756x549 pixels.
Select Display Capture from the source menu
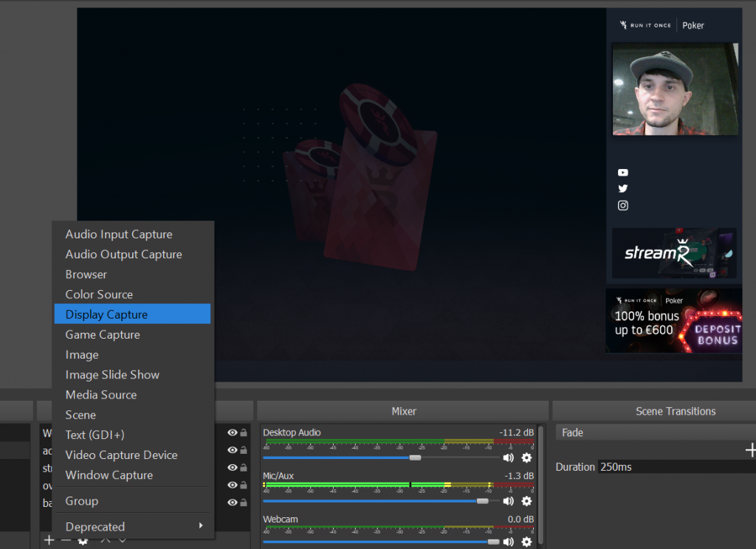pos(132,314)
